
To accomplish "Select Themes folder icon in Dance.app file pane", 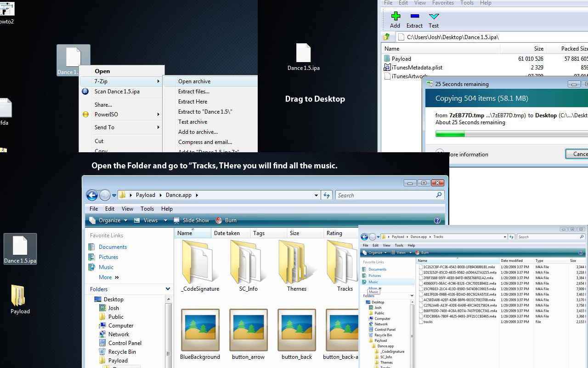I will 297,266.
